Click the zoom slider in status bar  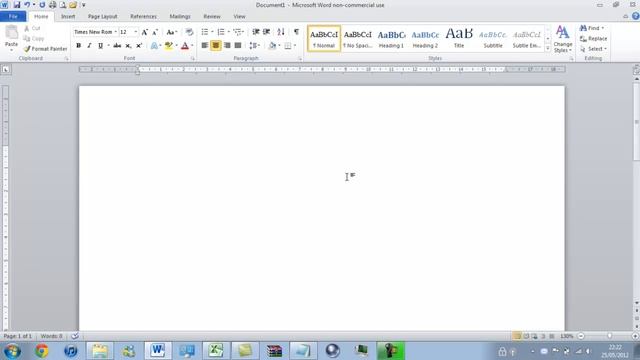[609, 336]
